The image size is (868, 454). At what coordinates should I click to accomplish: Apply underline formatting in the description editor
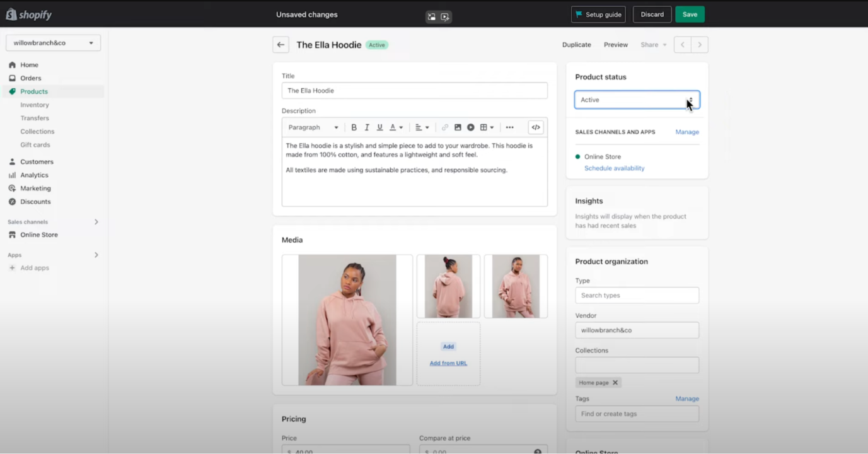point(379,127)
